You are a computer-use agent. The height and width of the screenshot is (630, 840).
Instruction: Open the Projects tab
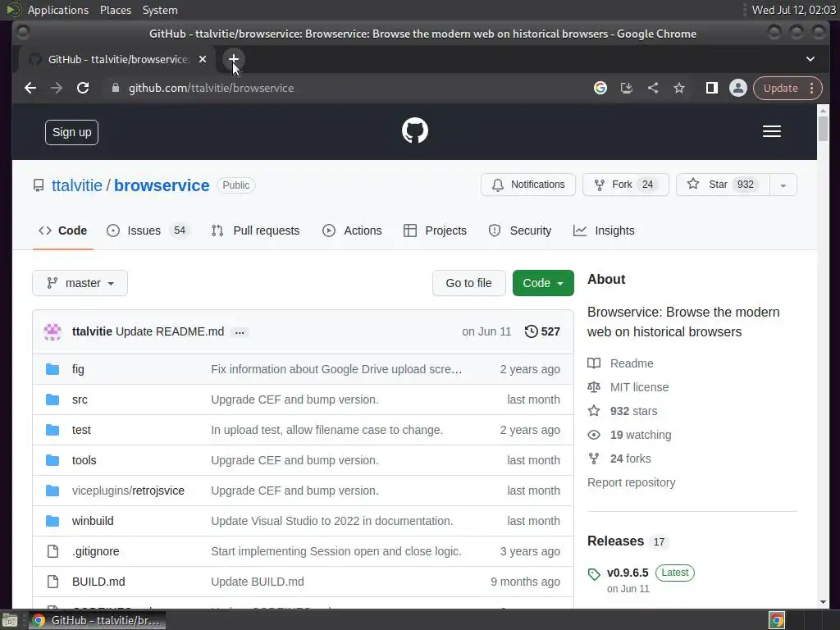pyautogui.click(x=435, y=231)
